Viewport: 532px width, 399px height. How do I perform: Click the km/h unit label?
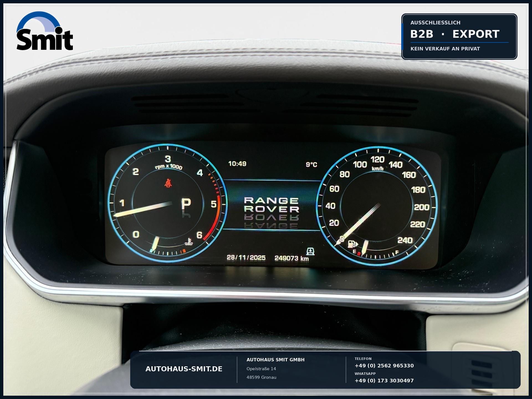click(378, 168)
